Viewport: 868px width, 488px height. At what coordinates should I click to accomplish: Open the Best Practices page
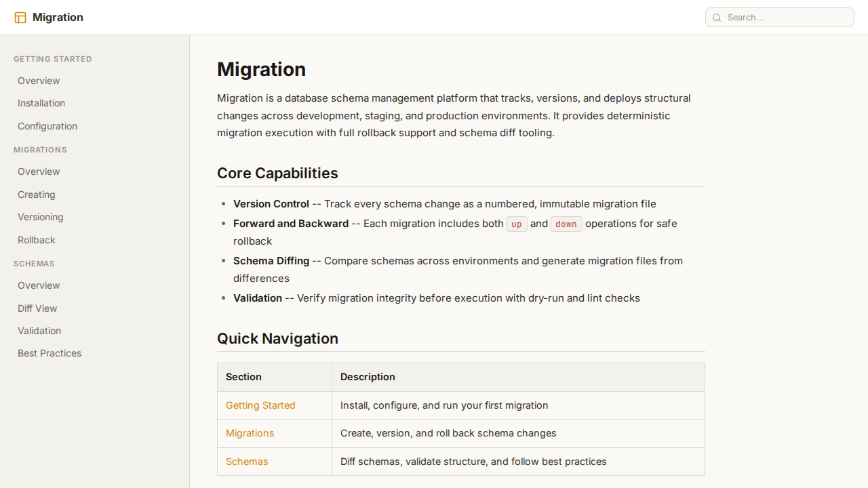50,353
